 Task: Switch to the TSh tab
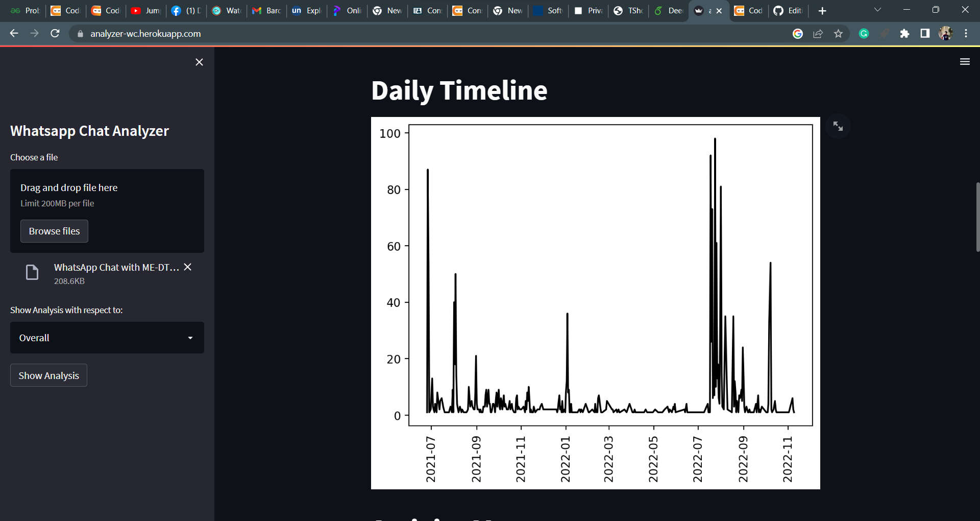point(629,11)
